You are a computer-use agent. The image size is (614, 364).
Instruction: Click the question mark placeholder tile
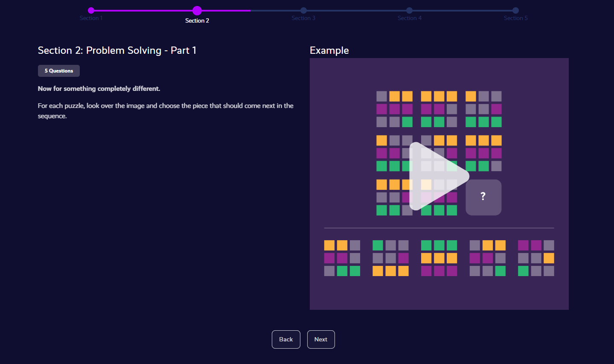tap(483, 197)
